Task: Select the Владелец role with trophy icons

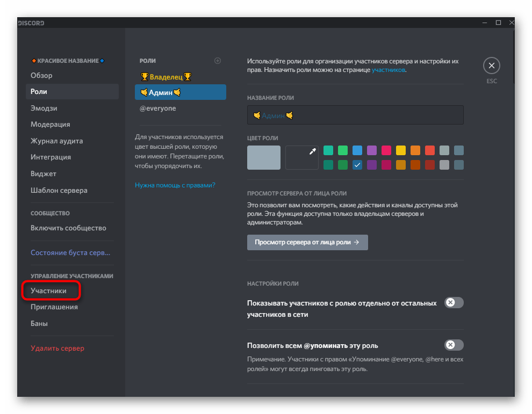Action: coord(166,77)
